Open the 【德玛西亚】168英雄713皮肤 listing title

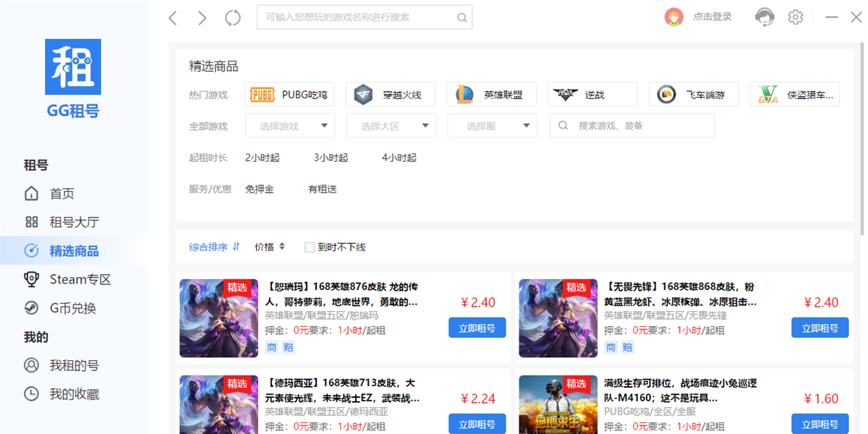[x=341, y=391]
